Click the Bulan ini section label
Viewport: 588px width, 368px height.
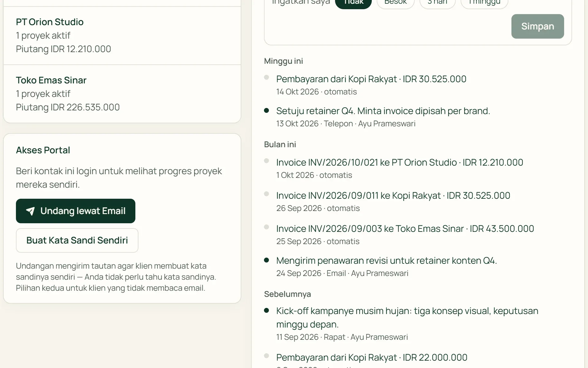pos(280,144)
